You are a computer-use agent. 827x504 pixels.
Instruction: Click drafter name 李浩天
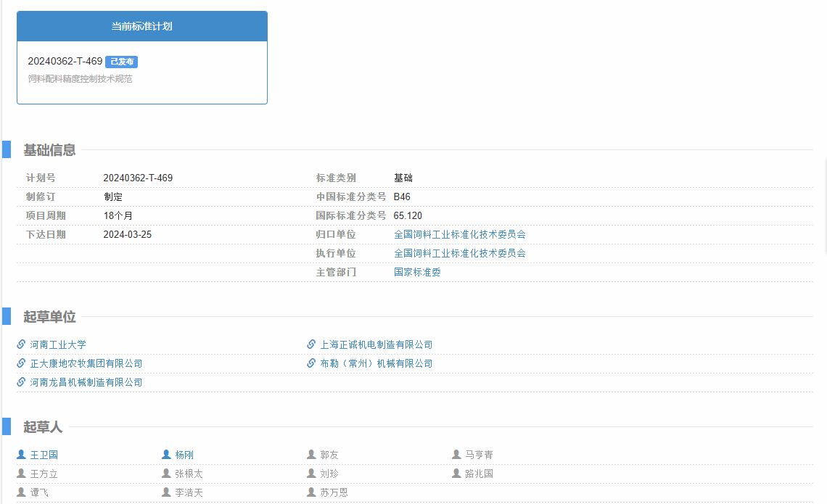[x=189, y=492]
